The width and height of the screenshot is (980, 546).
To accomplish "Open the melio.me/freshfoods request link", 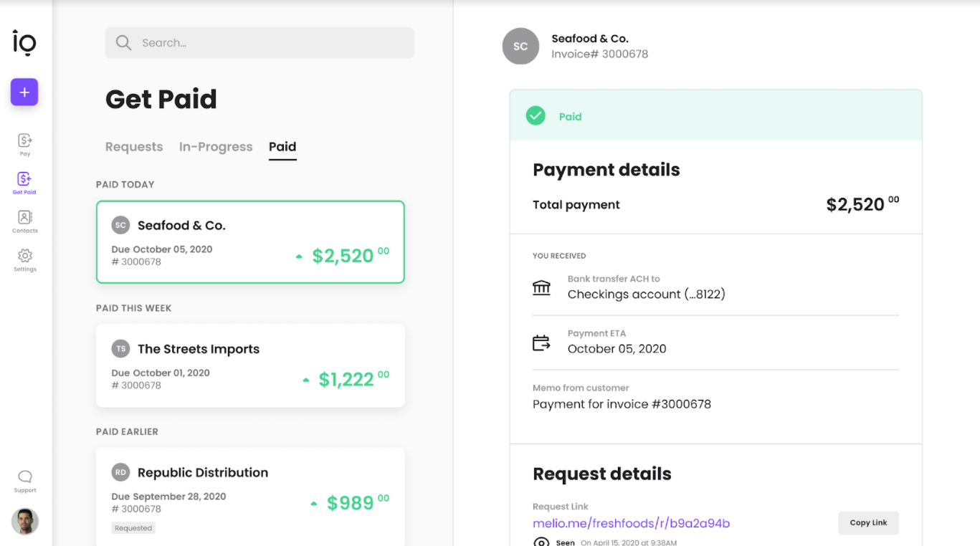I will pos(631,524).
